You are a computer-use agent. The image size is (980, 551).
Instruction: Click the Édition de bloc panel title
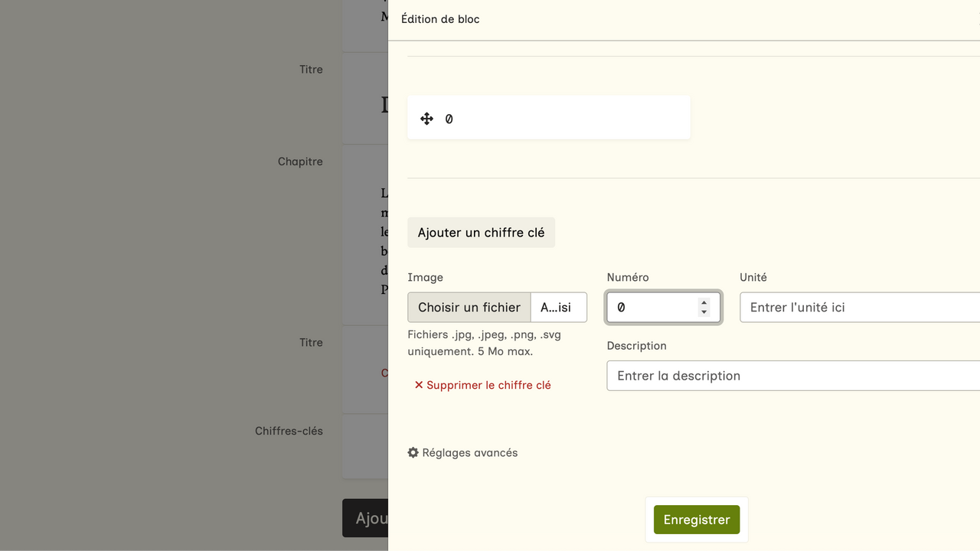click(x=440, y=19)
